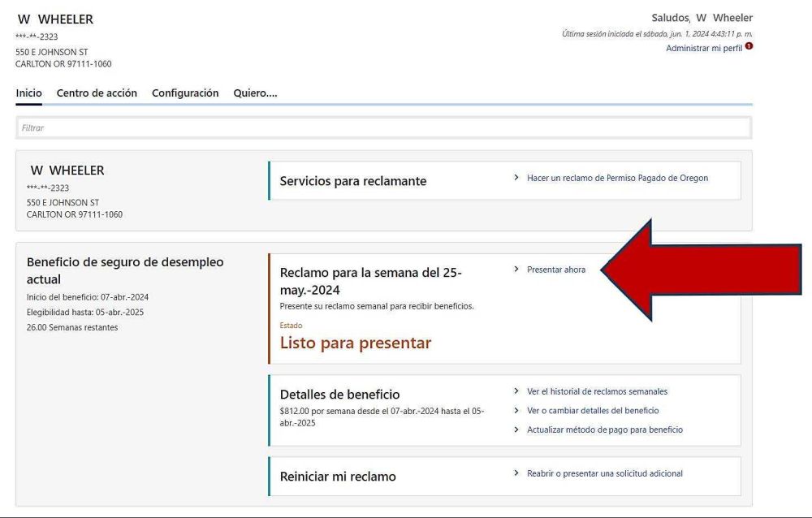Click the chevron before Reabrir o presentar solicitud
Image resolution: width=812 pixels, height=518 pixels.
pos(516,473)
